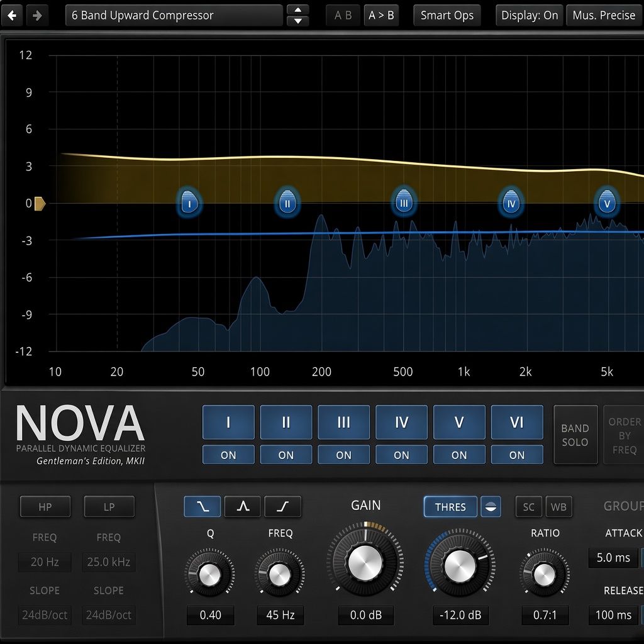644x644 pixels.
Task: Click Order By Freq button
Action: click(624, 435)
